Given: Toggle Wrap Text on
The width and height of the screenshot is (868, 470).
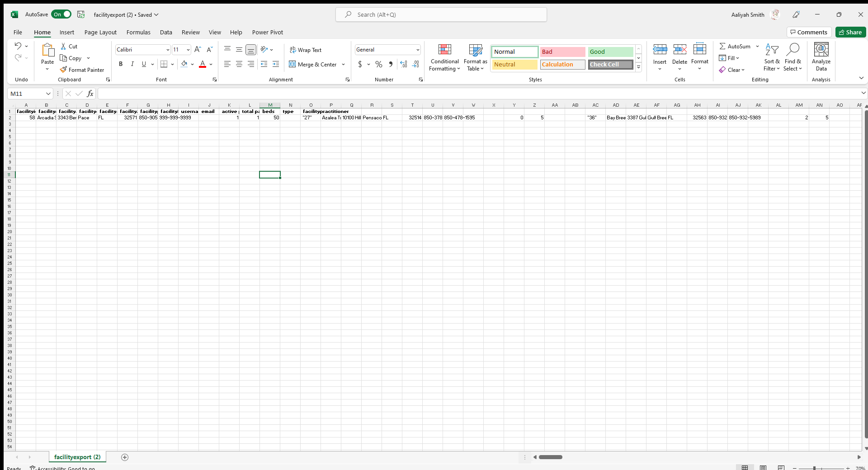Looking at the screenshot, I should tap(306, 50).
